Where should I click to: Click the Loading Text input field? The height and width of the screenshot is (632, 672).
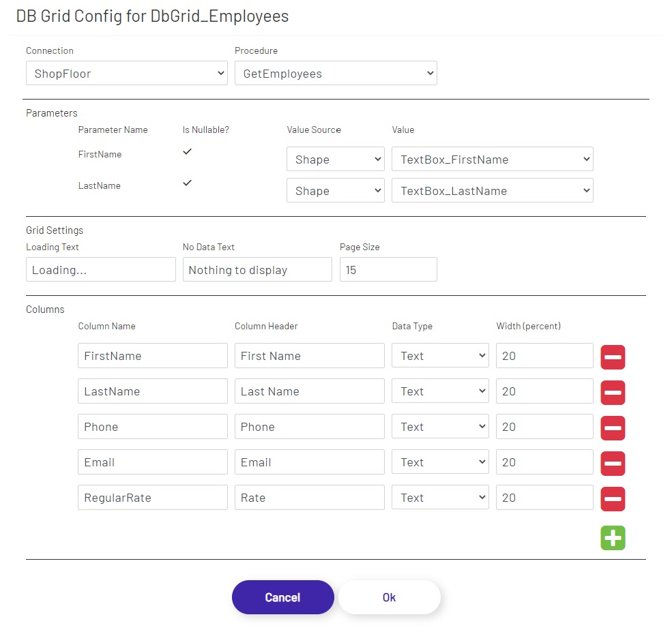[x=100, y=269]
